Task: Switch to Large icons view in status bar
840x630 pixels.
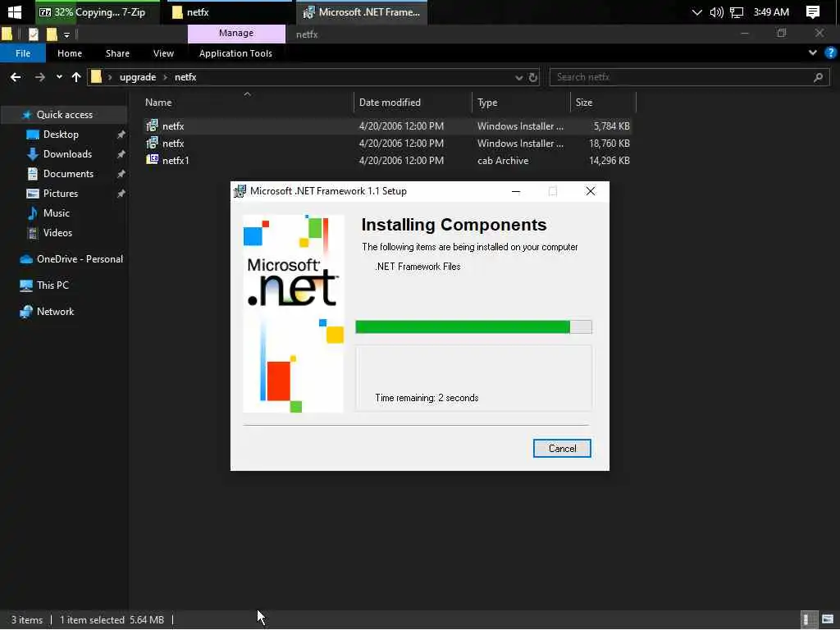Action: 828,620
